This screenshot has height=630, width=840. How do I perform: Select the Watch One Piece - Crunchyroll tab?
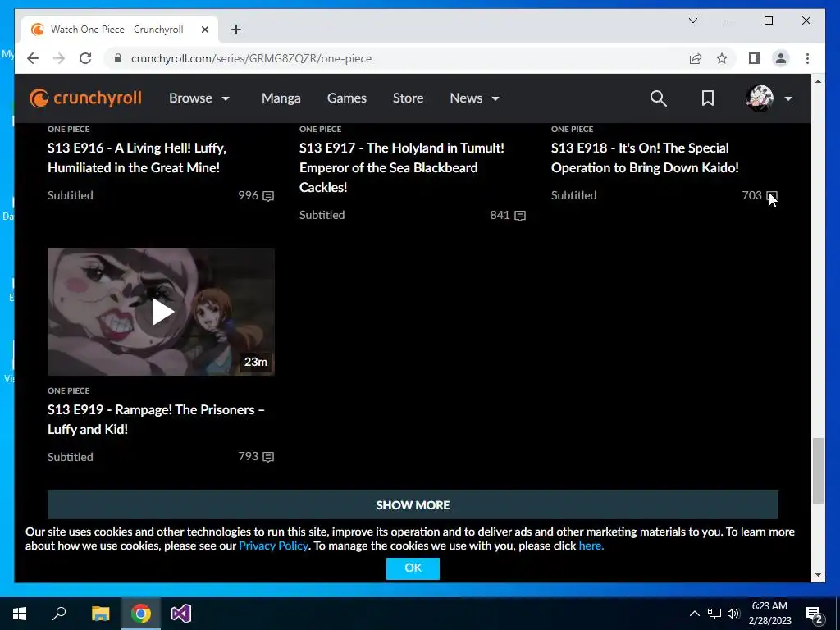point(120,30)
